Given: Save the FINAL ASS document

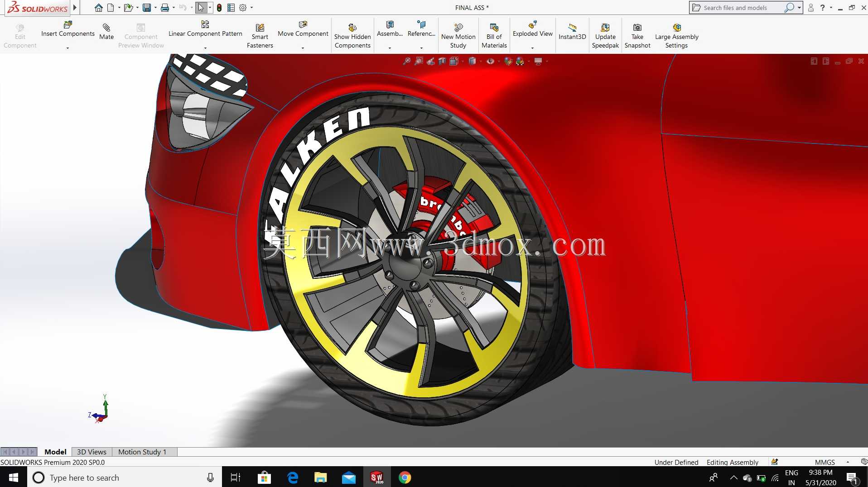Looking at the screenshot, I should click(x=147, y=8).
